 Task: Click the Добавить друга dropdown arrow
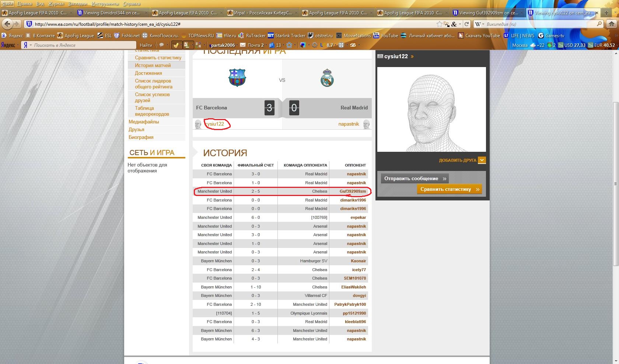pos(482,160)
